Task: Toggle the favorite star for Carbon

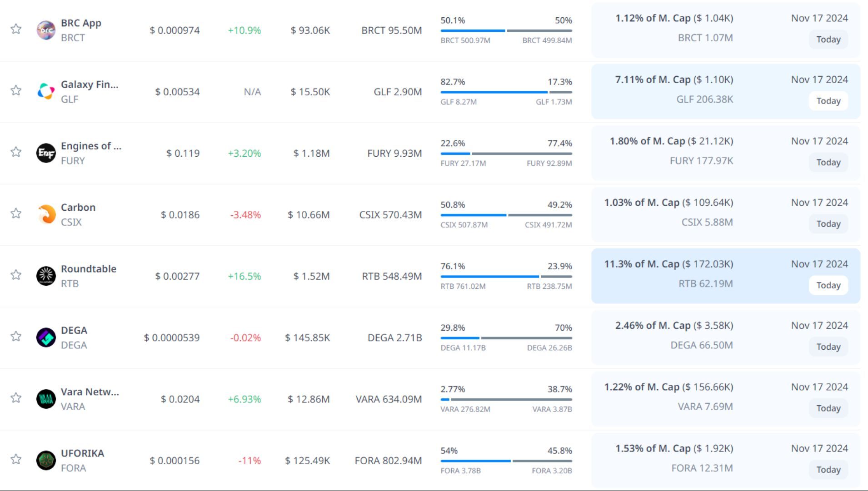Action: [16, 213]
